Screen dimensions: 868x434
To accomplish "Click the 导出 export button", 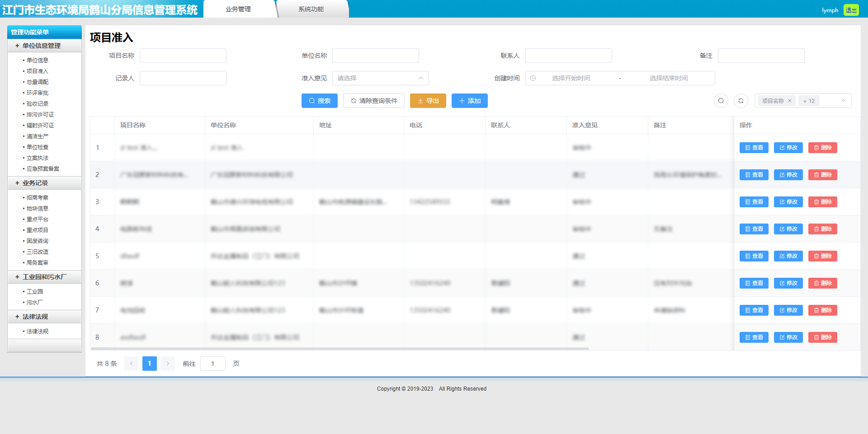I will [x=428, y=101].
